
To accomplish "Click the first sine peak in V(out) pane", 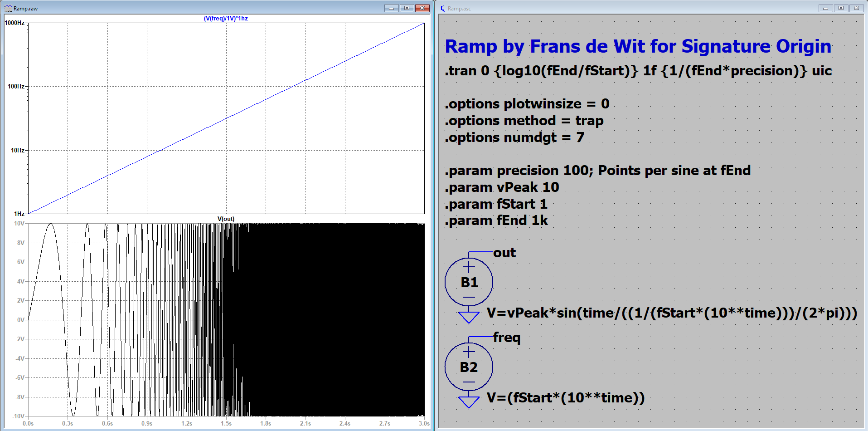I will 50,224.
